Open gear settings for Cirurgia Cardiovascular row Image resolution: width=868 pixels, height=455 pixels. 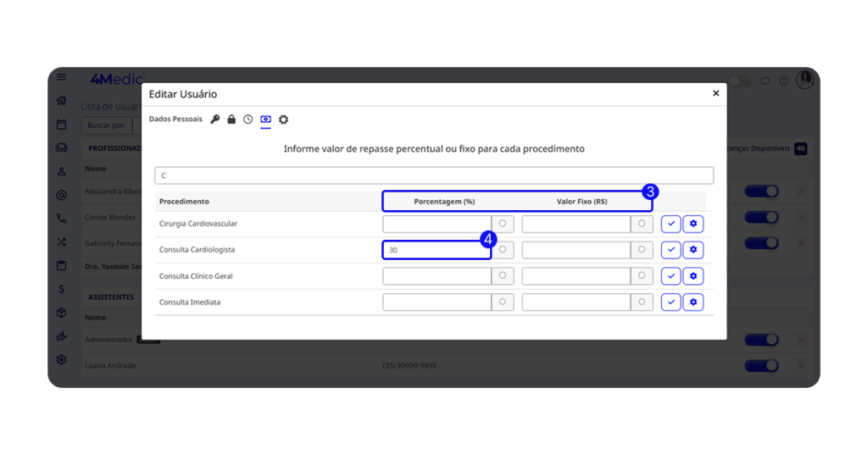[x=693, y=224]
